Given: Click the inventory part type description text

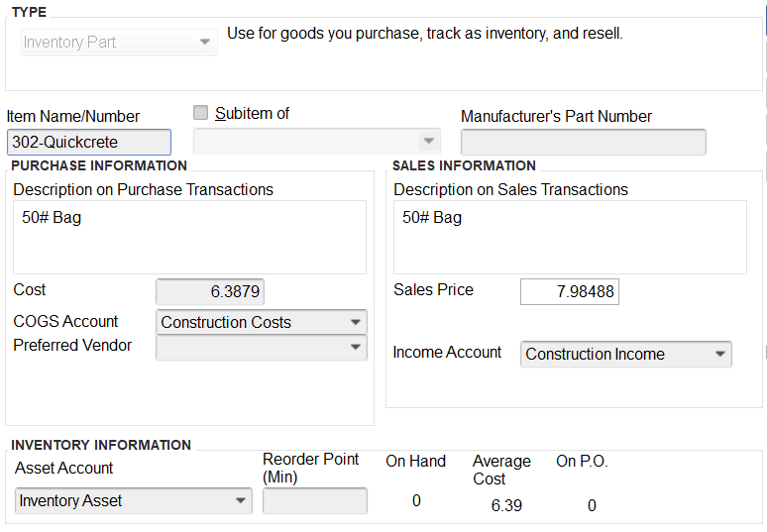Looking at the screenshot, I should [424, 34].
